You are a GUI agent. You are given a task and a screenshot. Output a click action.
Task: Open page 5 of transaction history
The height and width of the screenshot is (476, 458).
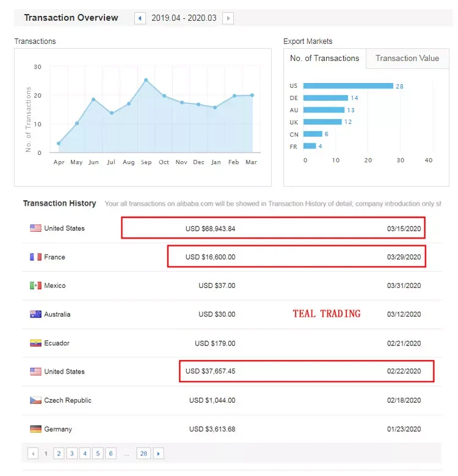pyautogui.click(x=98, y=453)
